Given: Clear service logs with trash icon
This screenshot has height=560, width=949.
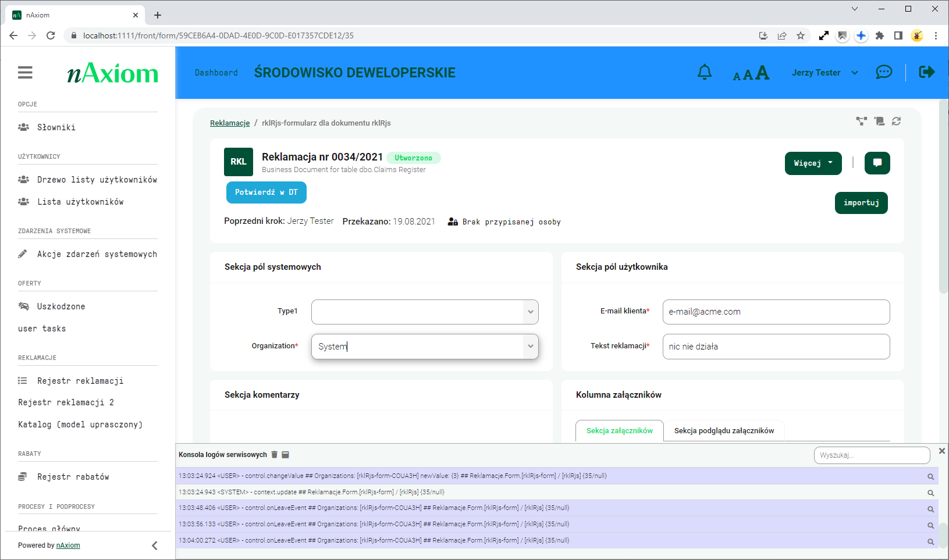Looking at the screenshot, I should click(x=275, y=455).
